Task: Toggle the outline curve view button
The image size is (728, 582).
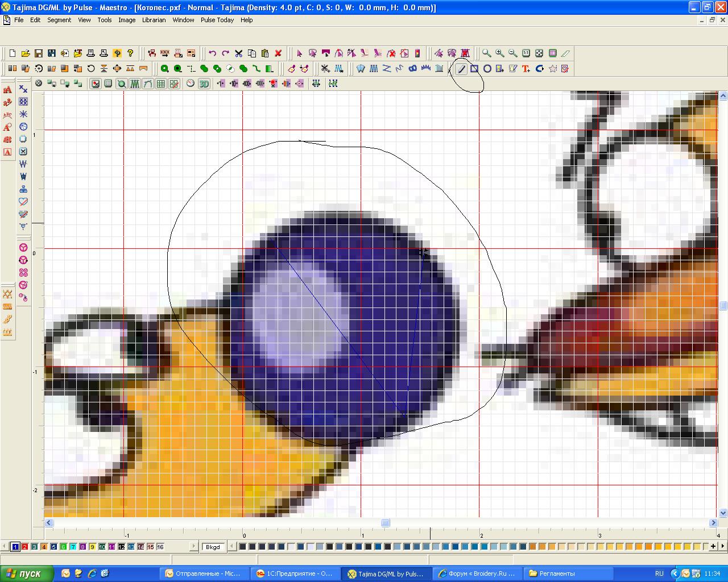Action: pyautogui.click(x=148, y=84)
